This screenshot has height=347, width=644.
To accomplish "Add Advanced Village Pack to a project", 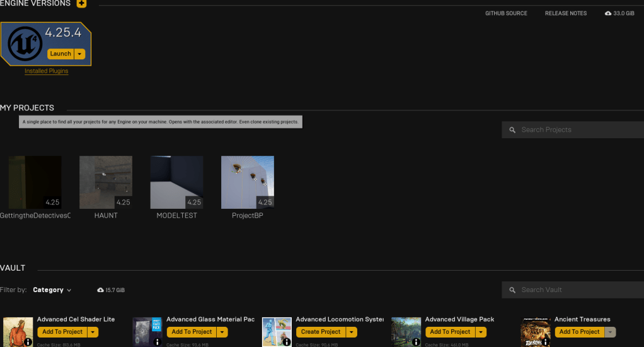I will 450,332.
